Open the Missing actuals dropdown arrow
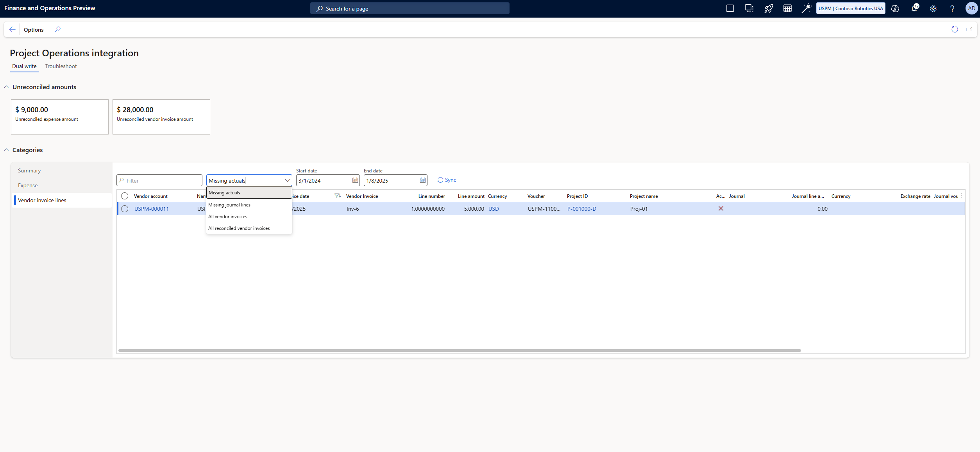The height and width of the screenshot is (452, 980). point(288,180)
